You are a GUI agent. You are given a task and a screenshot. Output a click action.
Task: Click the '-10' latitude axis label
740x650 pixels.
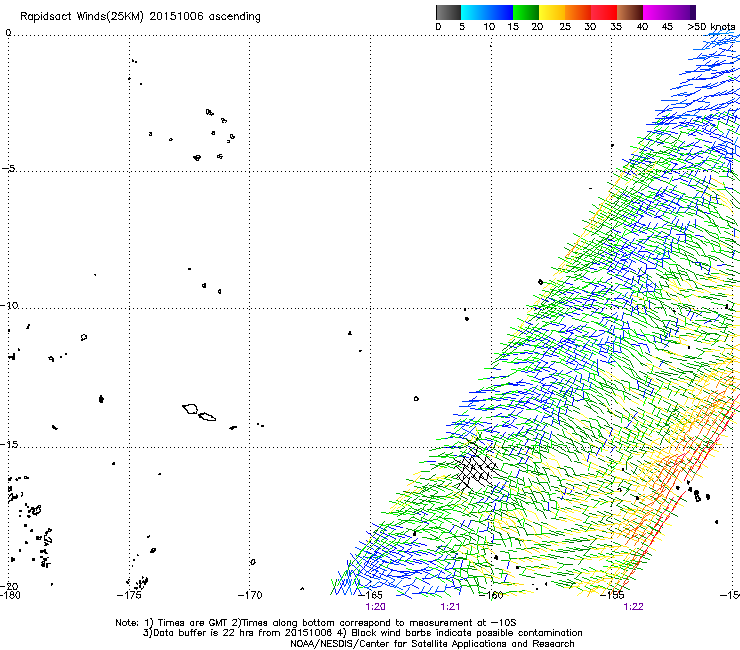coord(9,305)
